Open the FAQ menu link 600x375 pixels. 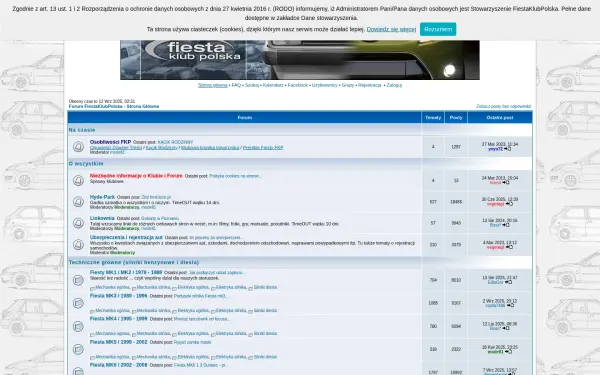tap(236, 85)
